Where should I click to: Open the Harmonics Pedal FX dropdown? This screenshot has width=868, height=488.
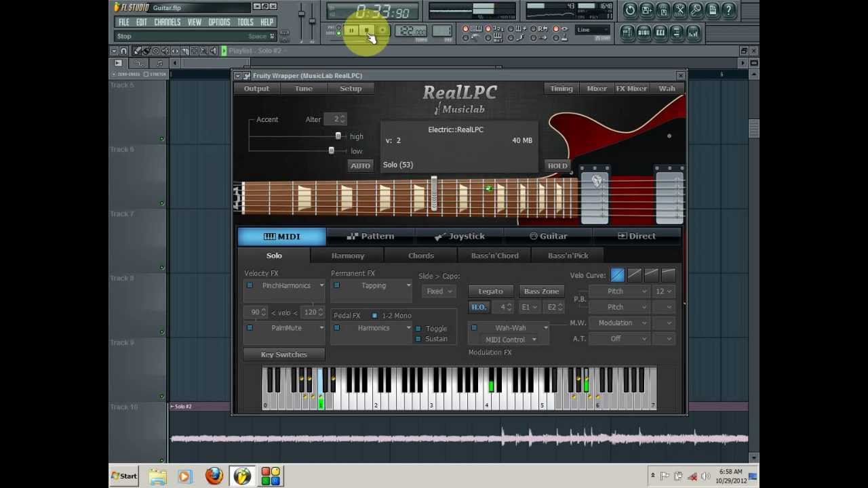[x=408, y=327]
